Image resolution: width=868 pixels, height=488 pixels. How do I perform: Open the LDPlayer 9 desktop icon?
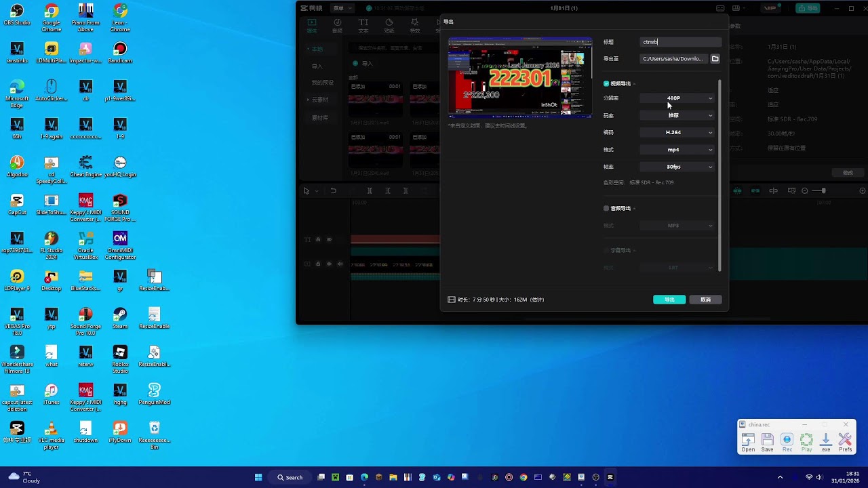point(17,281)
